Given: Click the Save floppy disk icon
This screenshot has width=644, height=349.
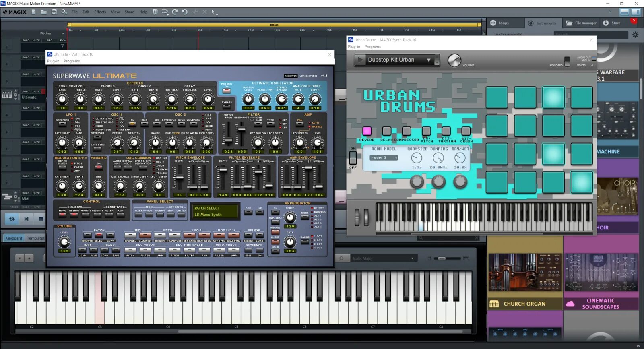Looking at the screenshot, I should point(54,12).
